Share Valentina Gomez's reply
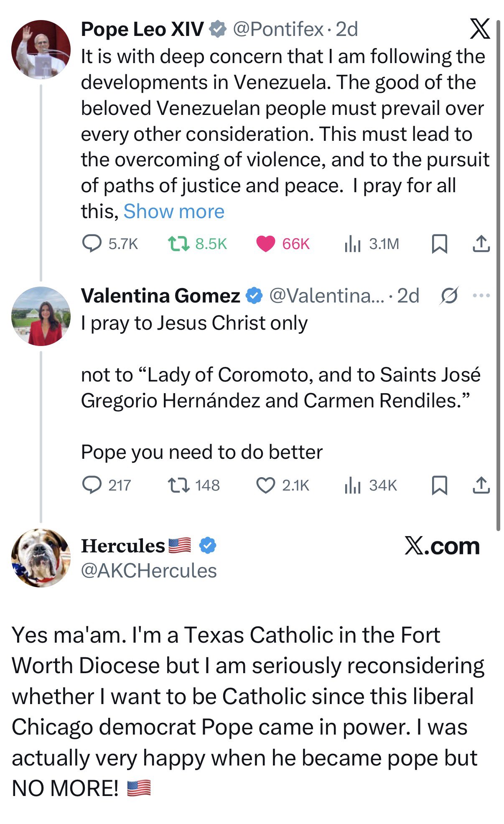The height and width of the screenshot is (824, 504). (x=481, y=485)
